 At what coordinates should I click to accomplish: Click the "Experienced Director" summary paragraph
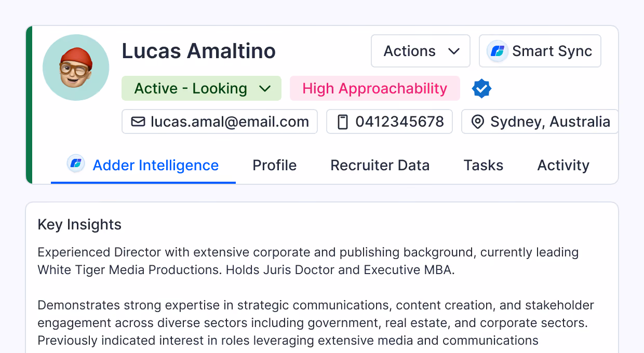(308, 261)
